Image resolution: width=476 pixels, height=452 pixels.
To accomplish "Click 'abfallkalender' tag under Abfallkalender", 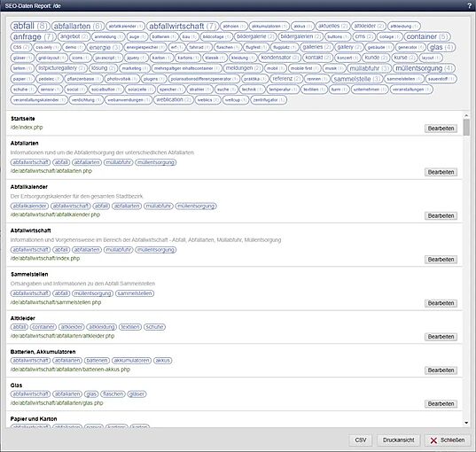I will tap(29, 207).
